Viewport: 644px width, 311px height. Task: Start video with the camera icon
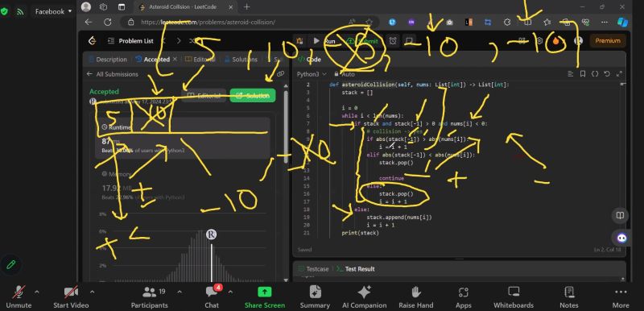71,292
